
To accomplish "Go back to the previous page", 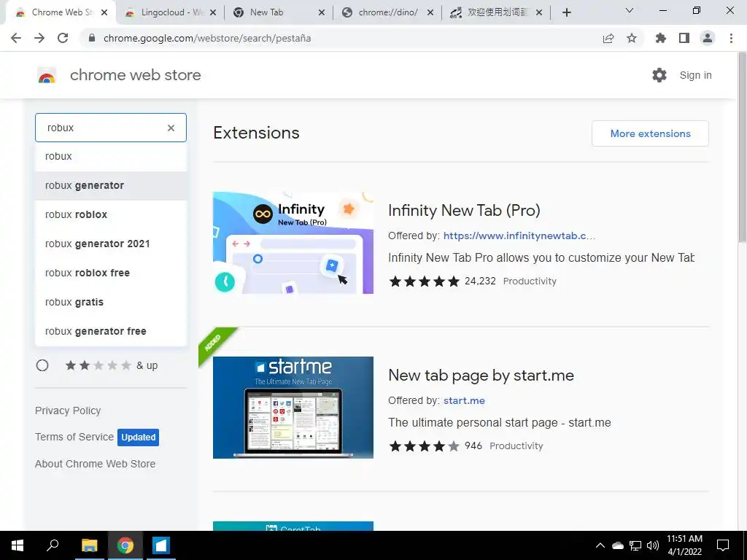I will (x=16, y=38).
